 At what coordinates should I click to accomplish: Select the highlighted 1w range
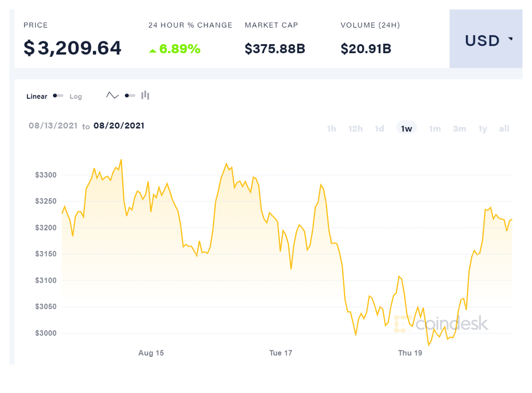[406, 129]
